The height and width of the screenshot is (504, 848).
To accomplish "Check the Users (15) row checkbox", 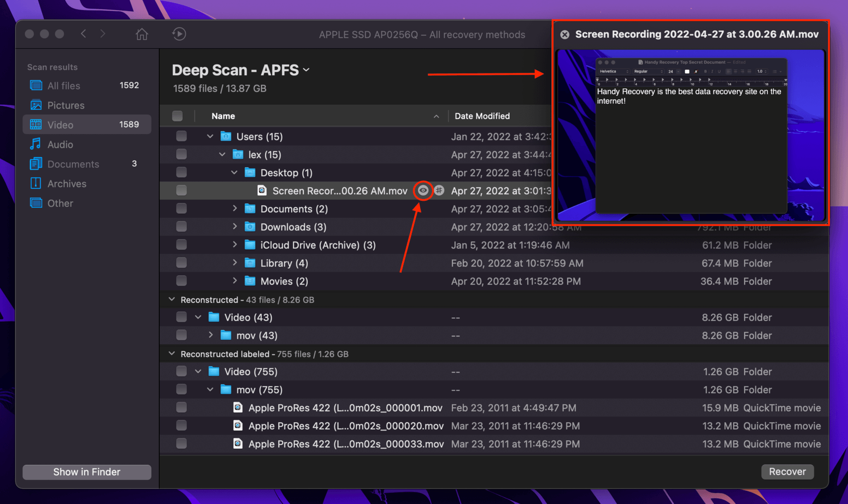I will tap(181, 136).
